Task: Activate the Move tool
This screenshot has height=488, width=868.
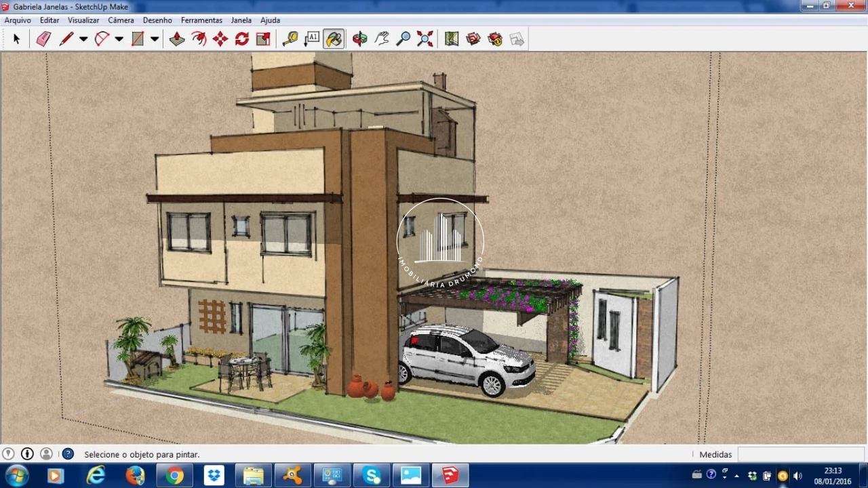Action: coord(220,39)
